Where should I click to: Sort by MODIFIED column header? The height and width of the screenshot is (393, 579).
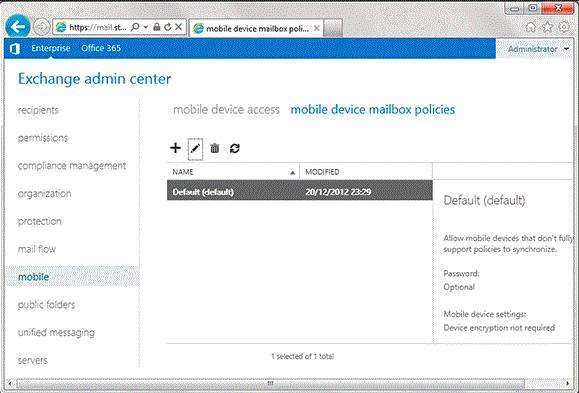point(366,172)
